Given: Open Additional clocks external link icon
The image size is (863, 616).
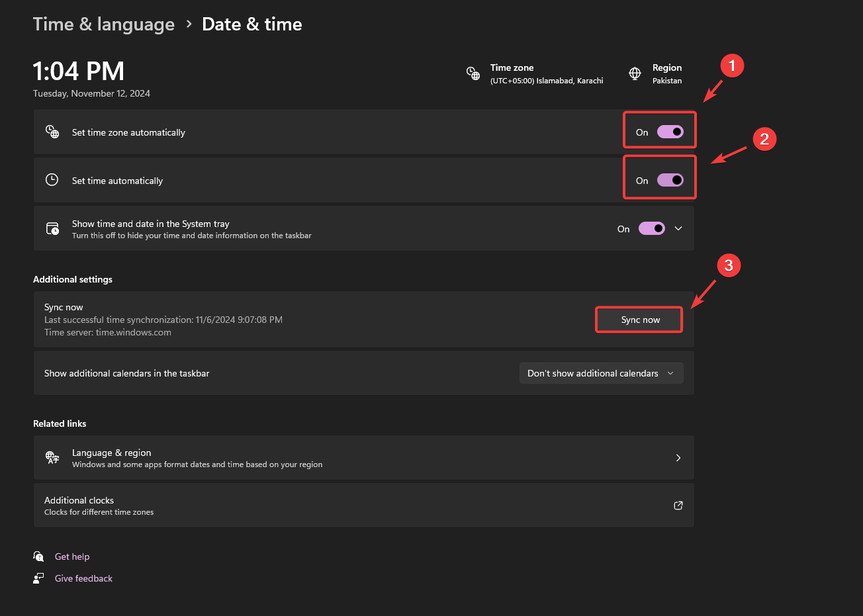Looking at the screenshot, I should pyautogui.click(x=678, y=506).
